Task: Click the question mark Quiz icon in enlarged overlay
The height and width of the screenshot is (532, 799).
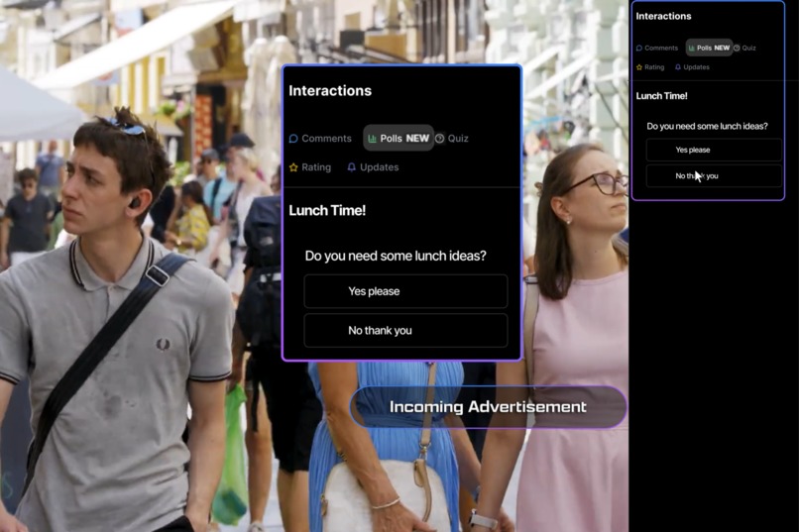Action: pos(440,139)
